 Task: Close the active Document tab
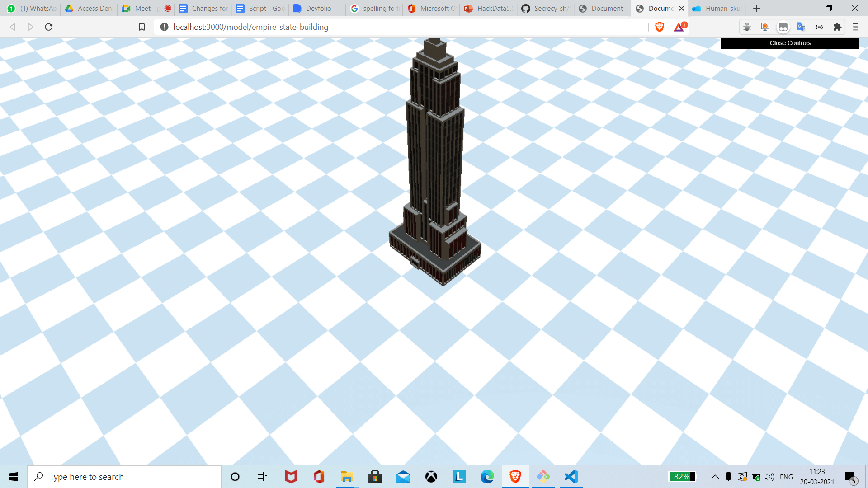click(x=681, y=9)
